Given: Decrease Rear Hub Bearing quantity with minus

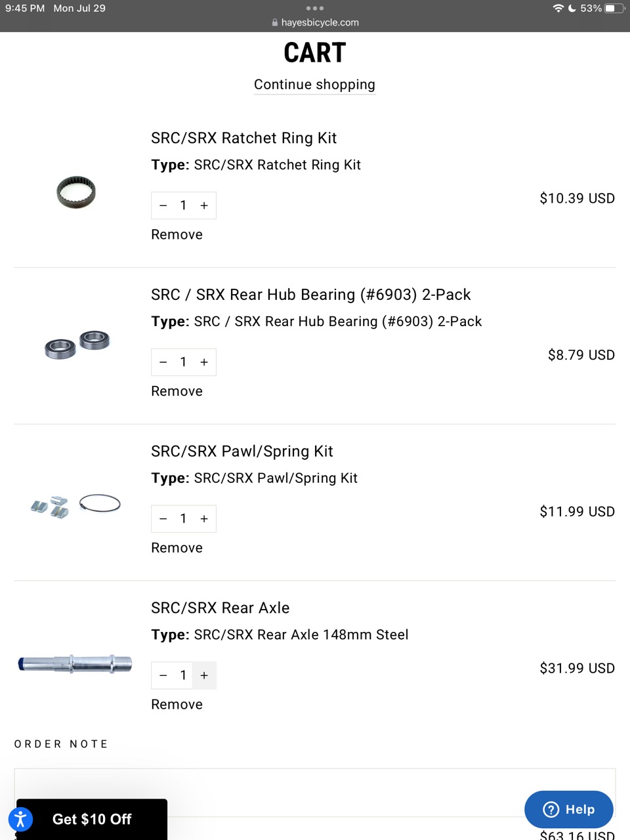Looking at the screenshot, I should [x=163, y=362].
